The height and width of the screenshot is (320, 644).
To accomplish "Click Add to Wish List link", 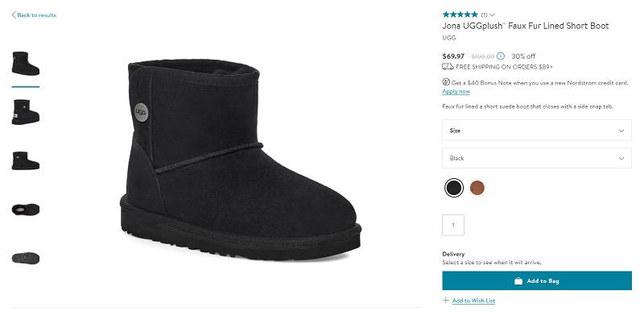I will pos(473,301).
